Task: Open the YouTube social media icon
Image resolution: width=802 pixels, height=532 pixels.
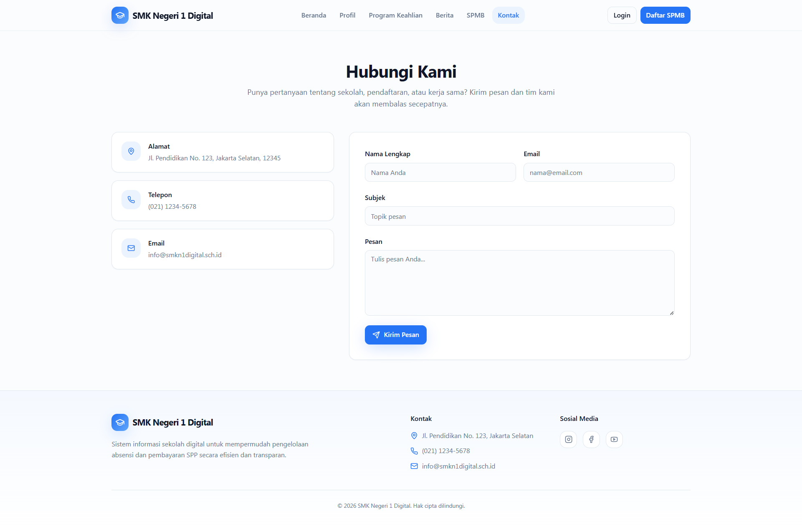Action: (614, 439)
